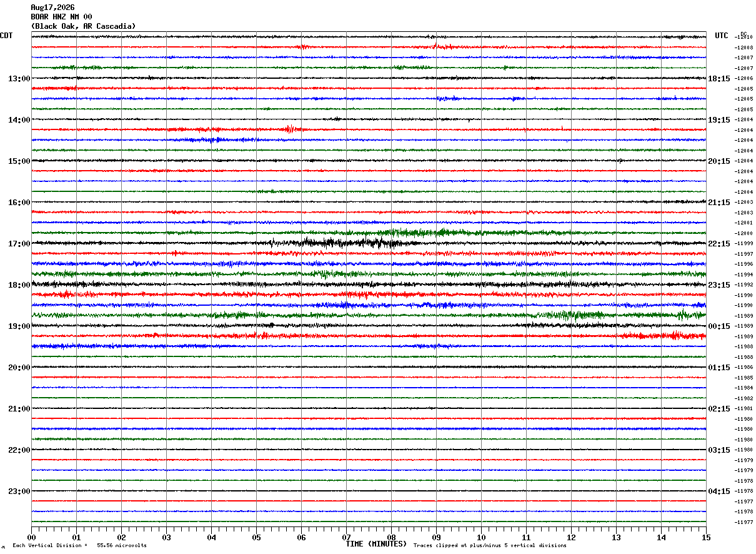Click the -12000 DC offset value
The image size is (756, 554).
tap(744, 233)
